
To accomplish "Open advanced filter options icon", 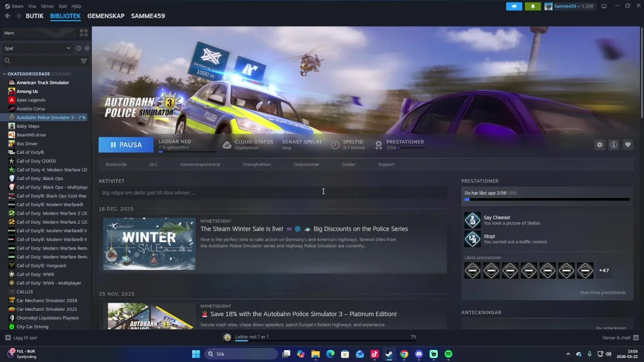I will click(x=84, y=61).
